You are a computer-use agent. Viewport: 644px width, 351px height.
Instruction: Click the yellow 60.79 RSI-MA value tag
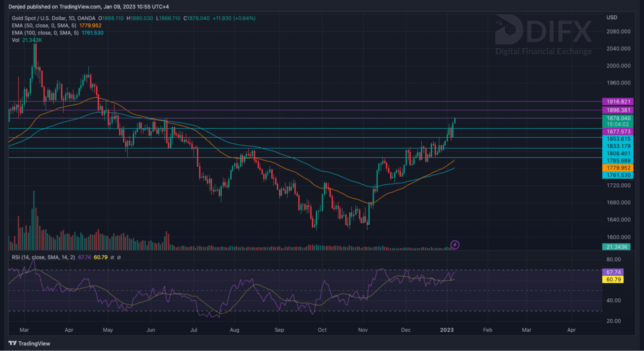[x=613, y=279]
